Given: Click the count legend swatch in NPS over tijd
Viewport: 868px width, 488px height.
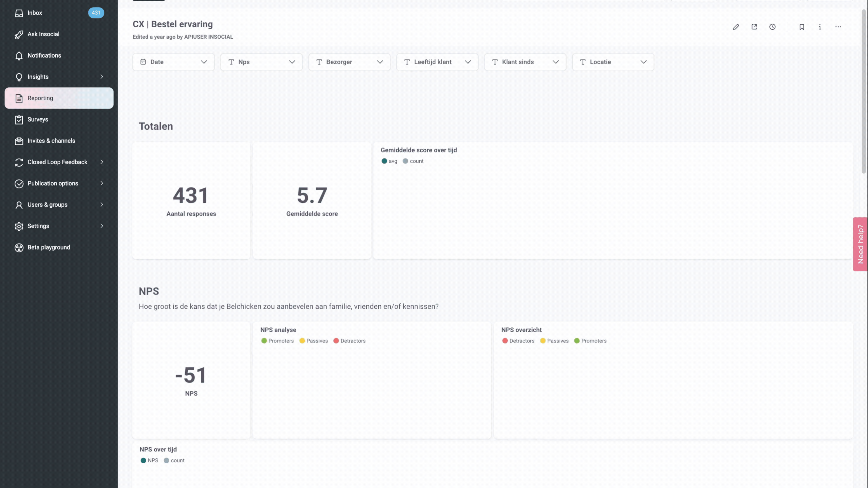Looking at the screenshot, I should pos(166,460).
